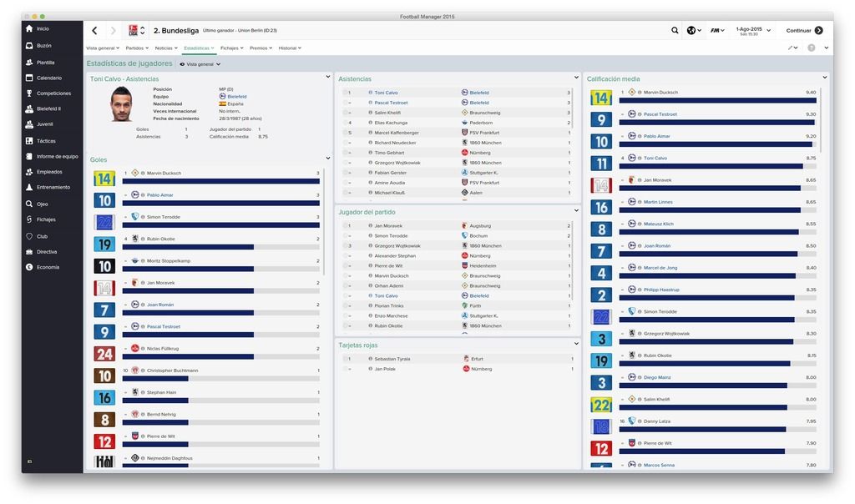Screen dimensions: 855x504
Task: Expand the Goles panel chevron
Action: [327, 158]
